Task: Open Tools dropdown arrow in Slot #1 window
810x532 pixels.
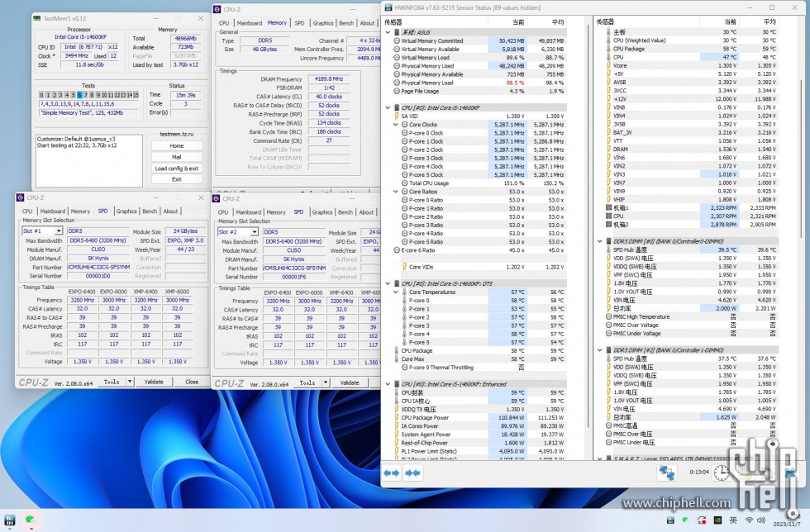Action: (x=130, y=382)
